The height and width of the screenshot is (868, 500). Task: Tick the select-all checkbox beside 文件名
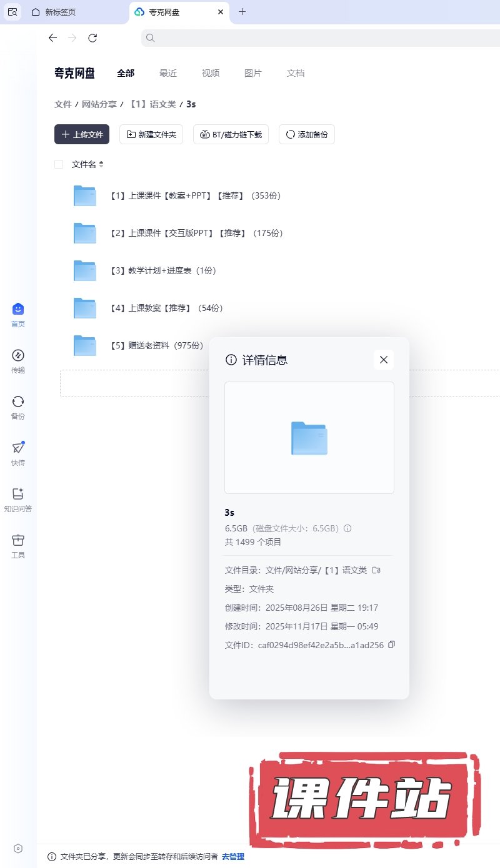(x=59, y=164)
